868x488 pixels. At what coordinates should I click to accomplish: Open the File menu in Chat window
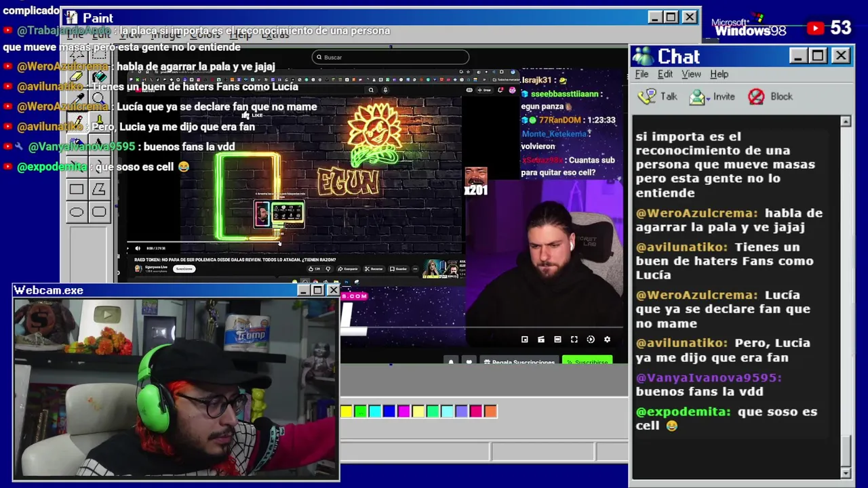coord(642,74)
